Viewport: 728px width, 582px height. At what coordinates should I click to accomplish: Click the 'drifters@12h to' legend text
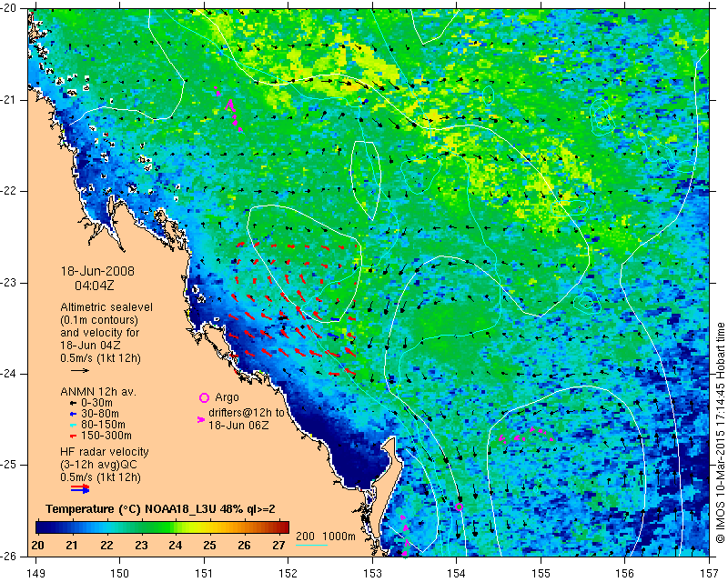click(246, 413)
